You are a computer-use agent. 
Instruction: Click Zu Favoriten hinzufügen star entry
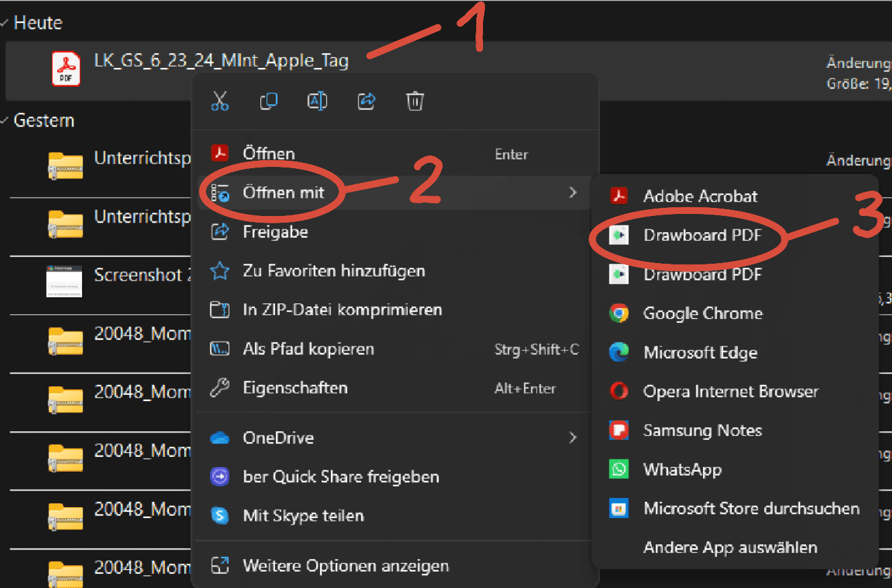coord(395,271)
